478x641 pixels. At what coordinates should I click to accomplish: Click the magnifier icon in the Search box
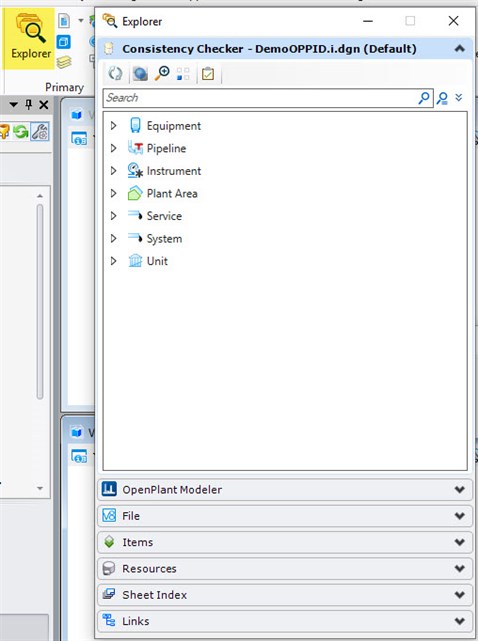[x=424, y=98]
